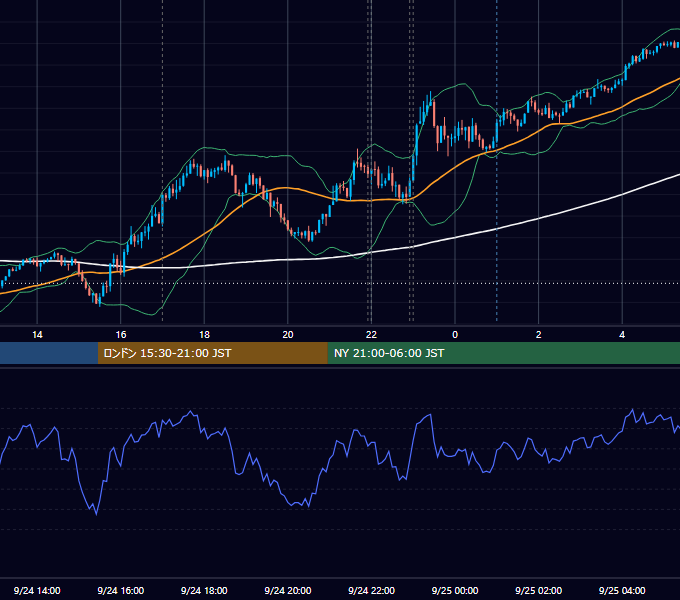
Task: Click the 9/25 00:00 date label
Action: 455,590
